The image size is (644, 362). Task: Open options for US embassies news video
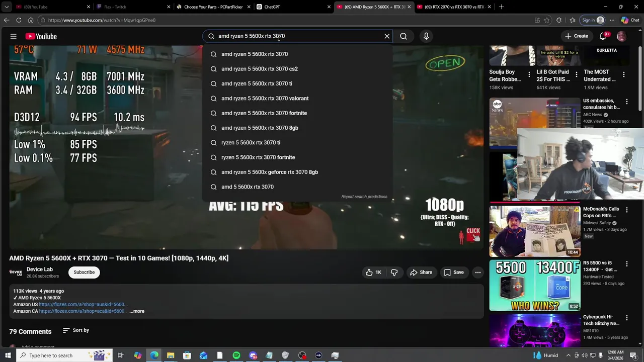627,102
